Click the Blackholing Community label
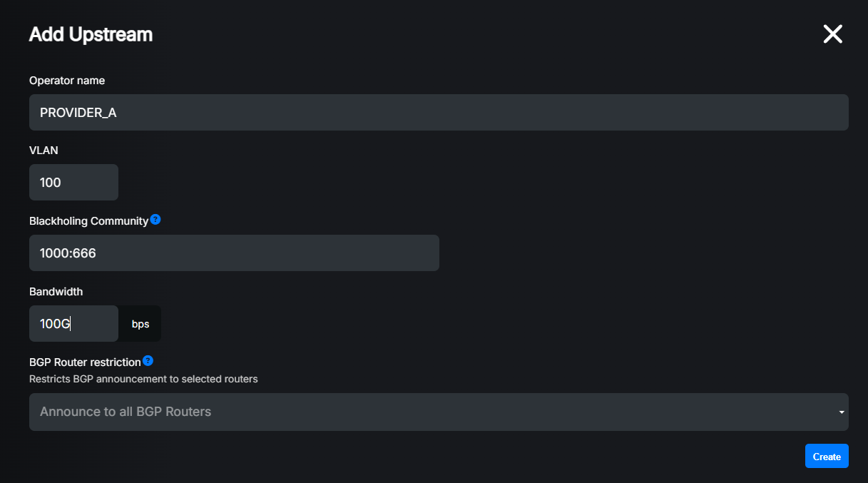 pos(89,220)
